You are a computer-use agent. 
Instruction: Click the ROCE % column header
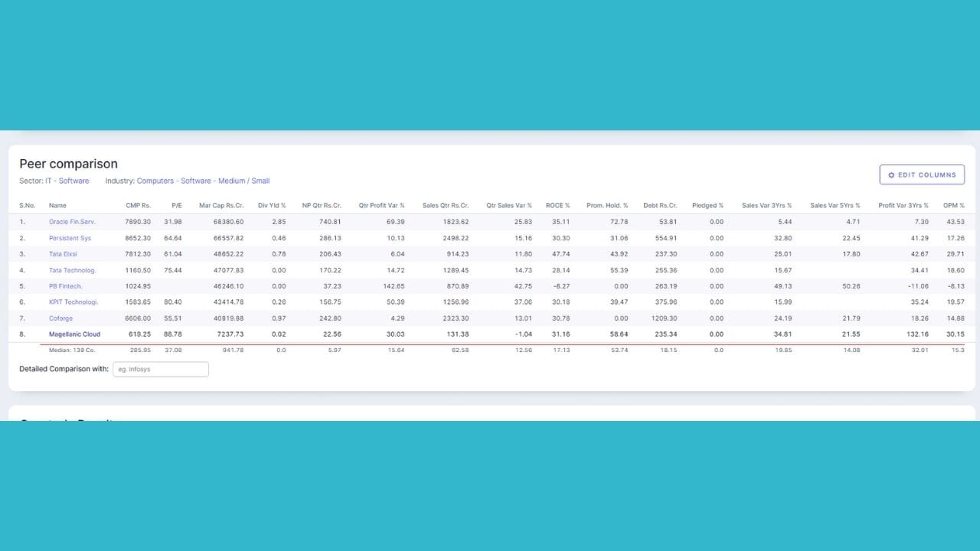(x=557, y=206)
